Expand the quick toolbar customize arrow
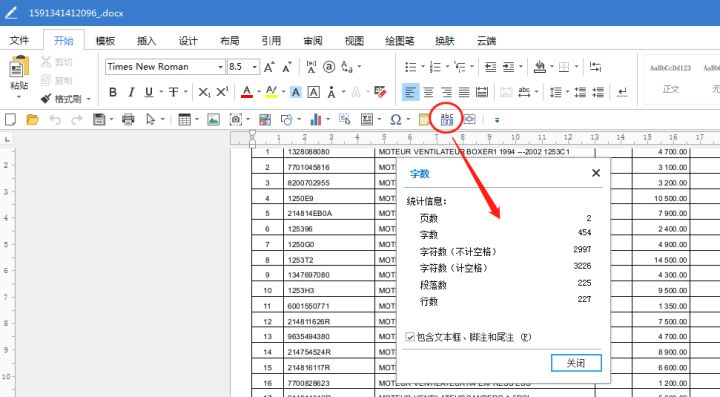Screen dimensions: 720x397 [497, 120]
